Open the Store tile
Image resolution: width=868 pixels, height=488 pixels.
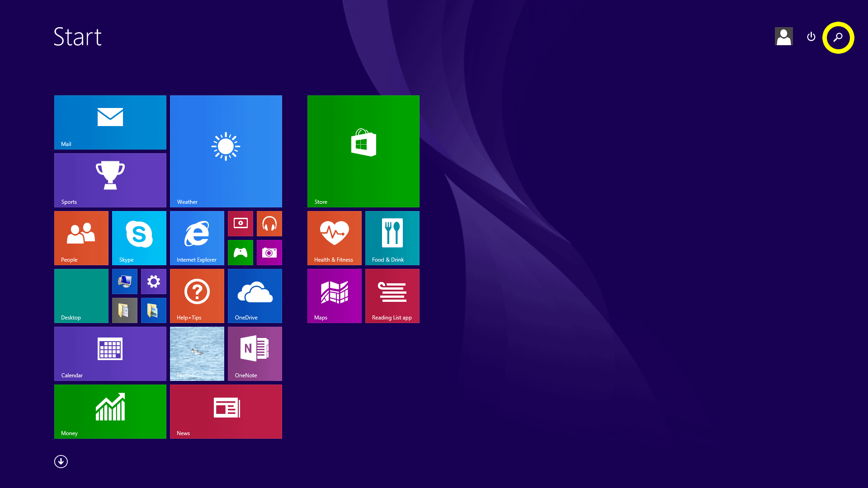click(363, 151)
